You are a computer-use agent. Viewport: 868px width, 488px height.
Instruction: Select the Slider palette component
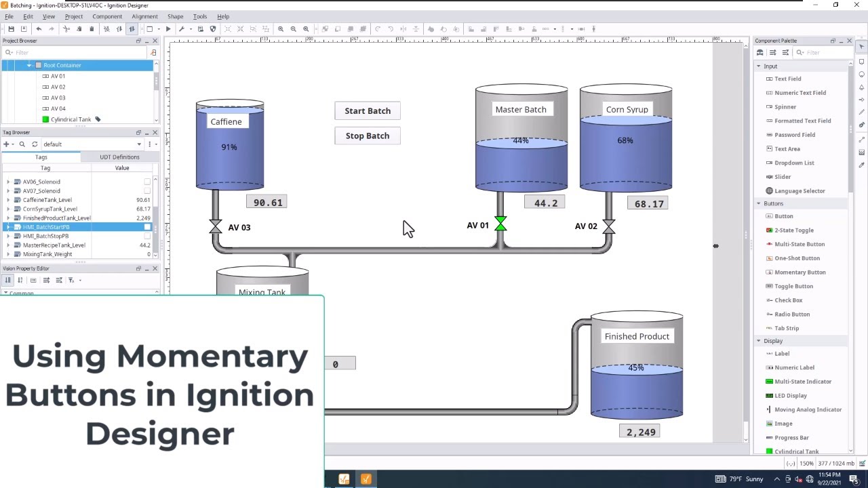pyautogui.click(x=778, y=177)
